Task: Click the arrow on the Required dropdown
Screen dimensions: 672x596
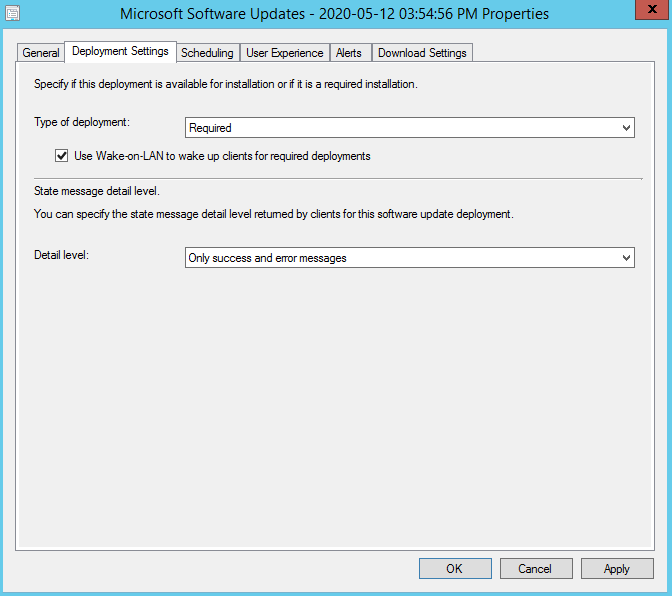Action: (626, 128)
